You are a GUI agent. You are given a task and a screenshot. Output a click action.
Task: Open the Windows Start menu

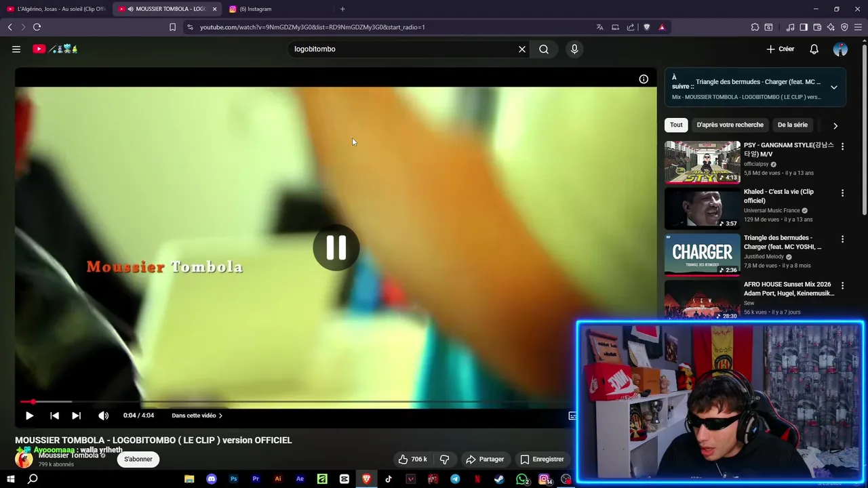pyautogui.click(x=11, y=479)
